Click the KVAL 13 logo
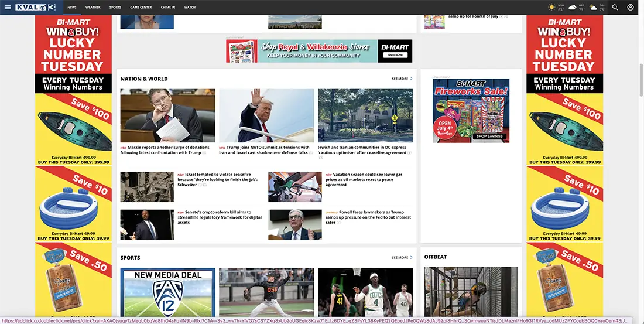Viewport: 644px width, 324px height. coord(35,8)
